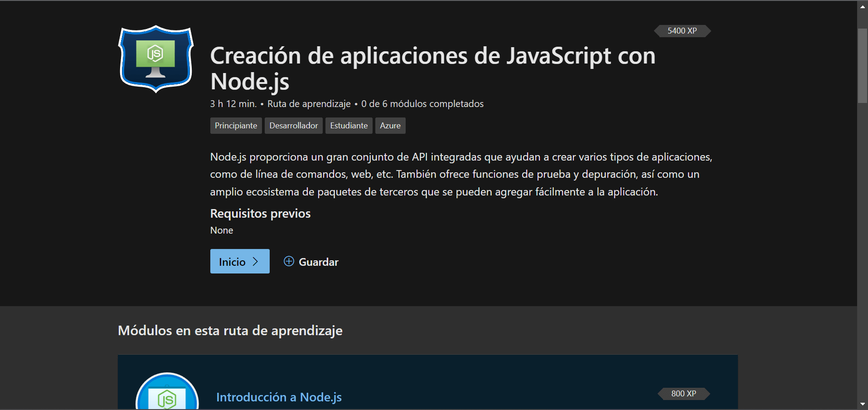Click the Módulos en esta ruta de aprendizaje heading
The image size is (868, 410).
pyautogui.click(x=230, y=331)
